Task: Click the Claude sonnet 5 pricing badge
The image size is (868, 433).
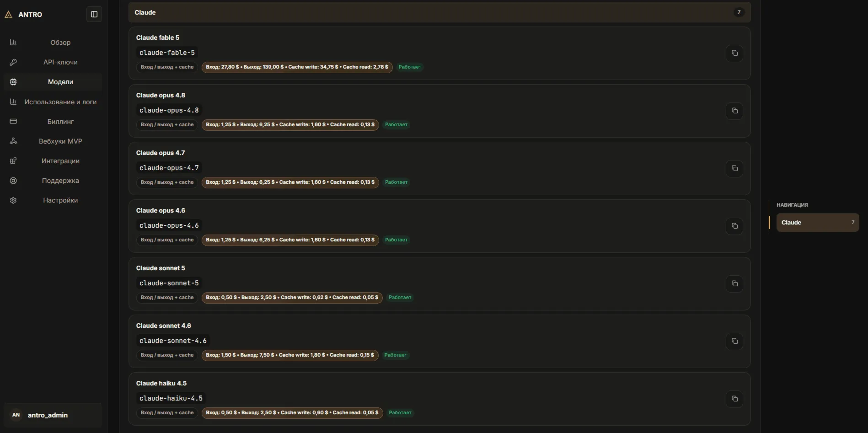Action: coord(292,298)
